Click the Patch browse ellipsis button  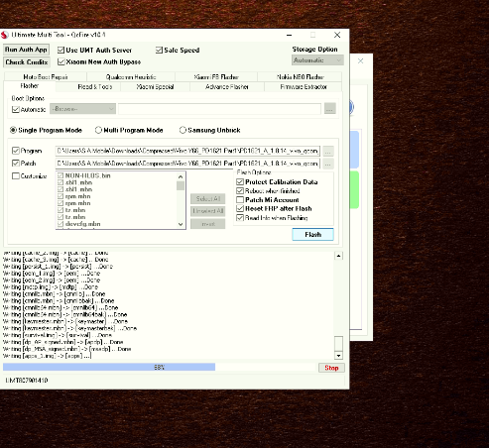[x=328, y=164]
